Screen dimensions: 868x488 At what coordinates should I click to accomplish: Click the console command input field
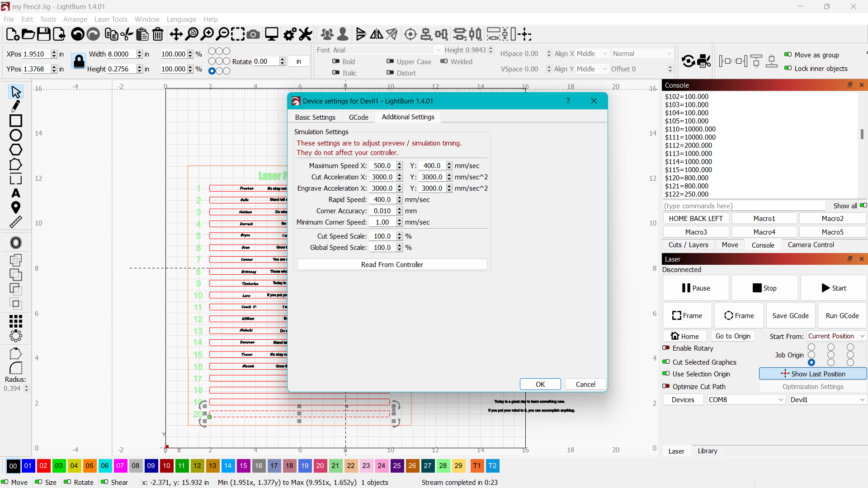click(x=744, y=206)
